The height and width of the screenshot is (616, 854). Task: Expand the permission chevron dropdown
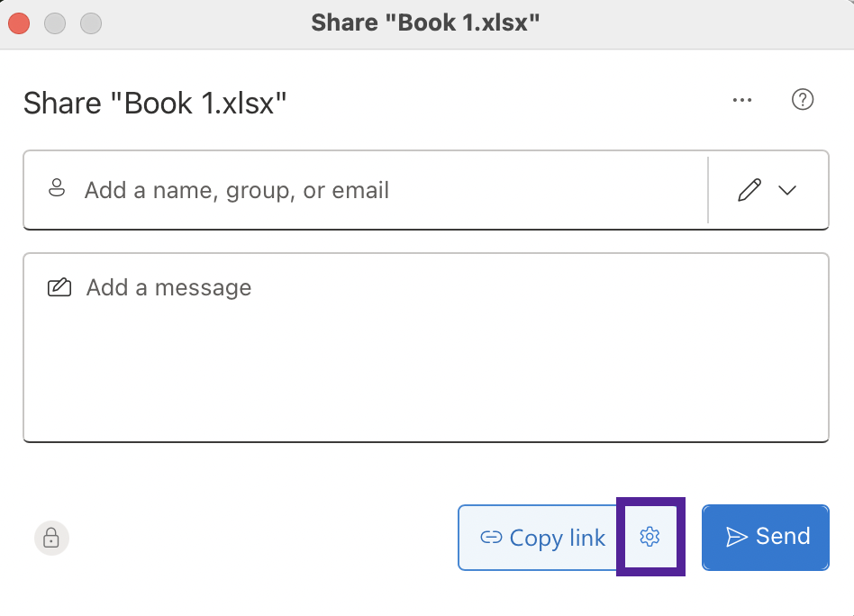point(787,190)
